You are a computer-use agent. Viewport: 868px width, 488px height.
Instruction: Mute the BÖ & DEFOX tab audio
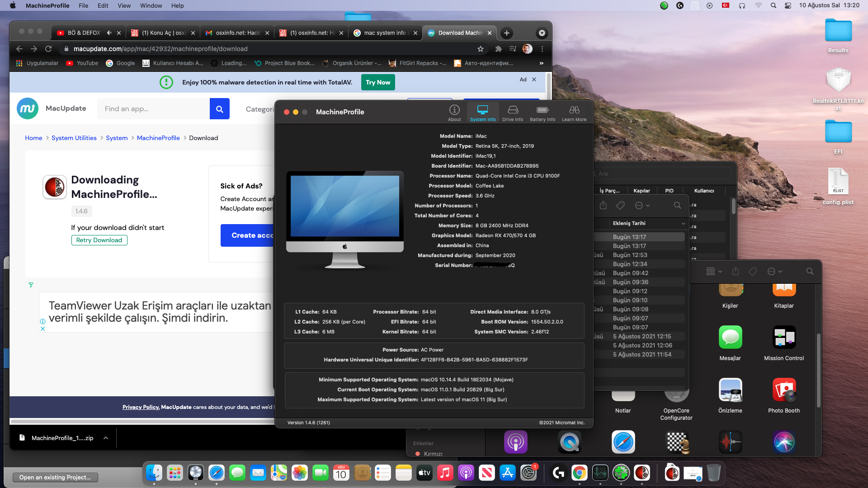[109, 33]
